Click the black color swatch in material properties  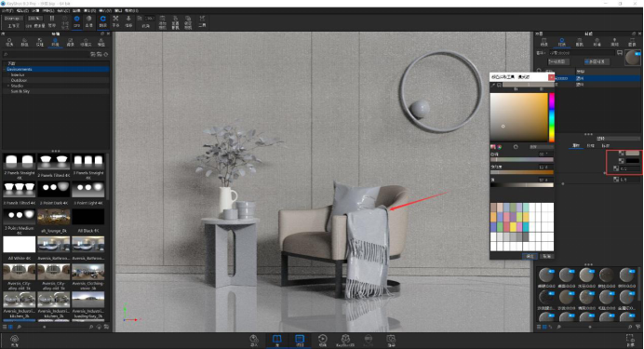[x=633, y=161]
